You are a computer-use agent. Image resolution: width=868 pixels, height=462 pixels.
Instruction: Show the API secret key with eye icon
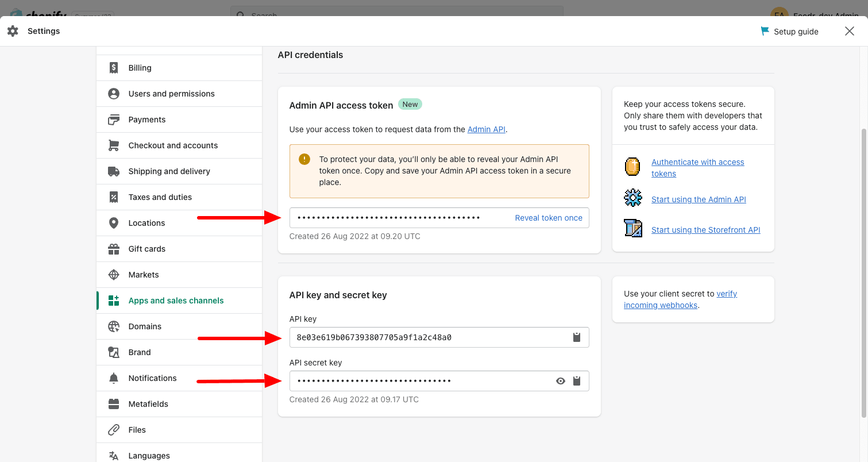pyautogui.click(x=561, y=381)
